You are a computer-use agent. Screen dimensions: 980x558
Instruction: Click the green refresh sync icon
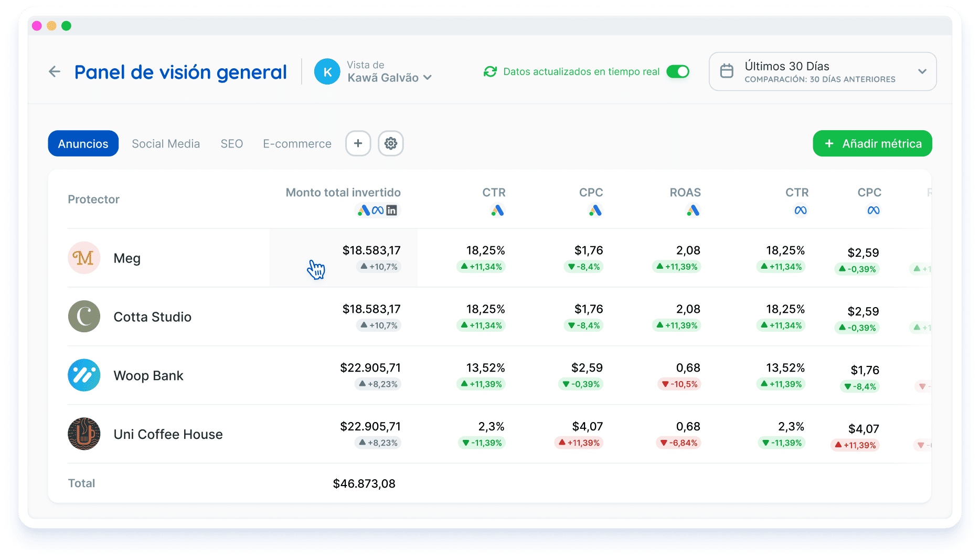[x=490, y=71]
